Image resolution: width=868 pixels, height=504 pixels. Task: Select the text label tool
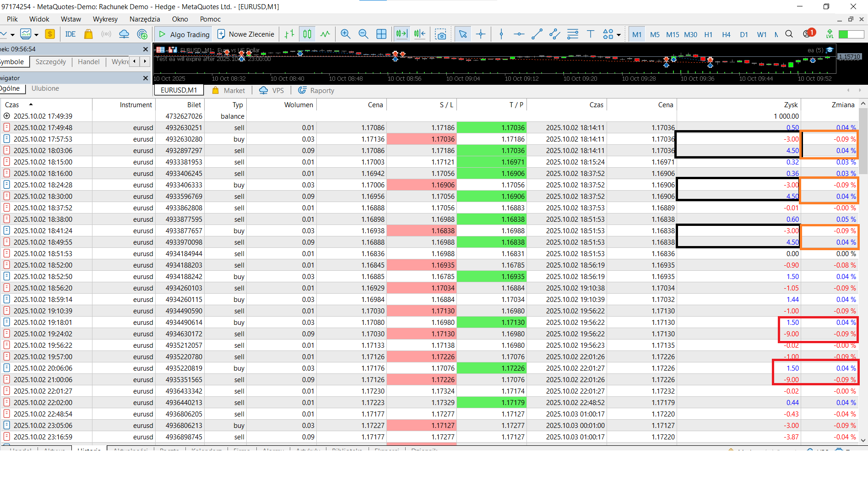click(x=591, y=34)
